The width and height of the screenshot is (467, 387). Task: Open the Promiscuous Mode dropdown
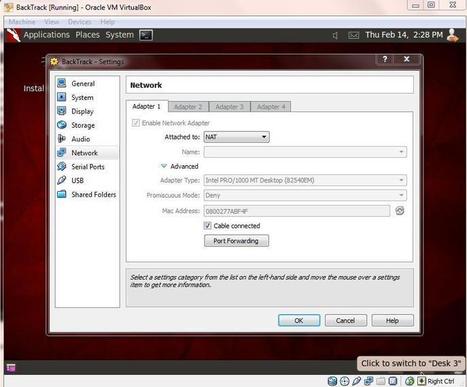pos(305,195)
